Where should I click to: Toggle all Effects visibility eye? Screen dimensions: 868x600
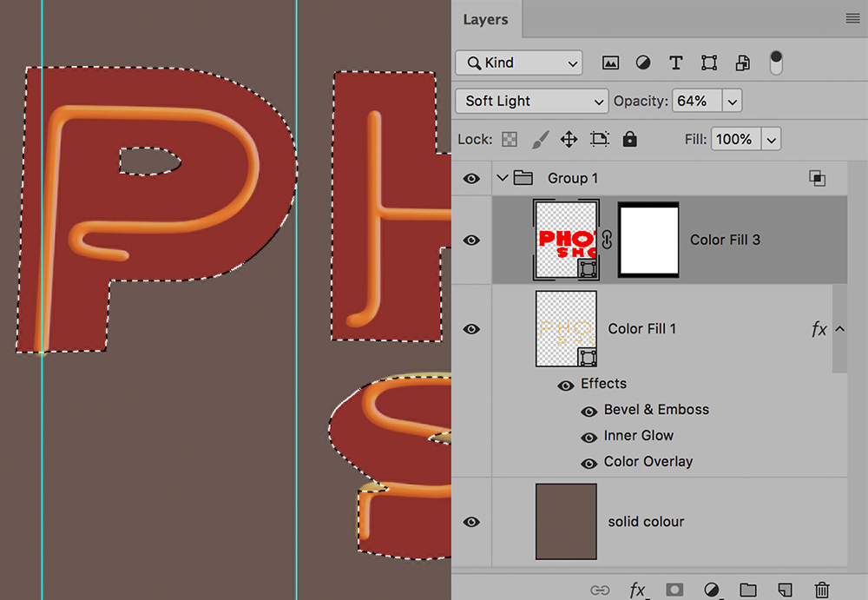pos(566,385)
